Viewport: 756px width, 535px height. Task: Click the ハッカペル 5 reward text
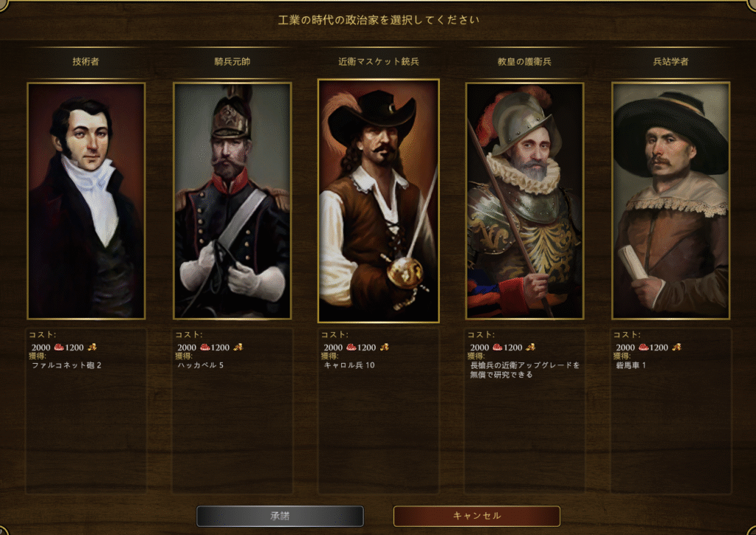(201, 365)
